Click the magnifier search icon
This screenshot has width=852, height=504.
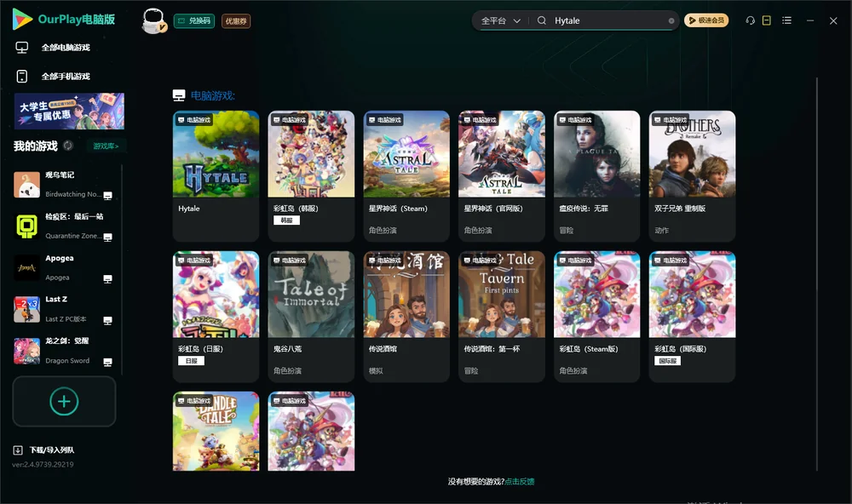click(x=542, y=20)
